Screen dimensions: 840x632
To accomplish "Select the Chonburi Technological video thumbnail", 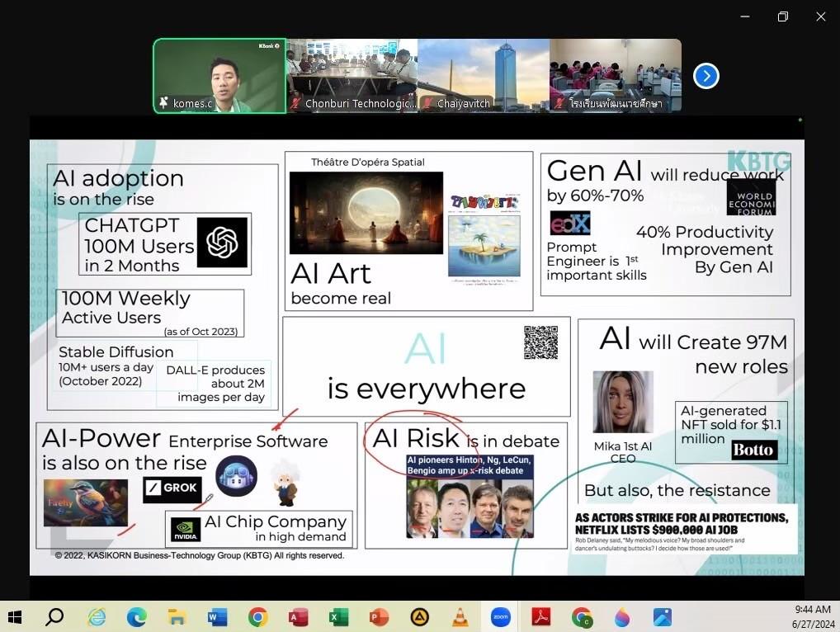I will (x=351, y=75).
